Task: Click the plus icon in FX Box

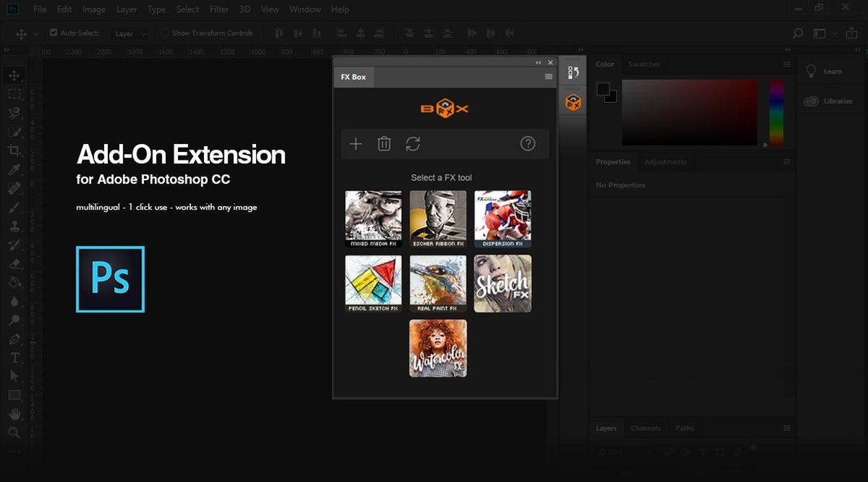Action: (x=356, y=144)
